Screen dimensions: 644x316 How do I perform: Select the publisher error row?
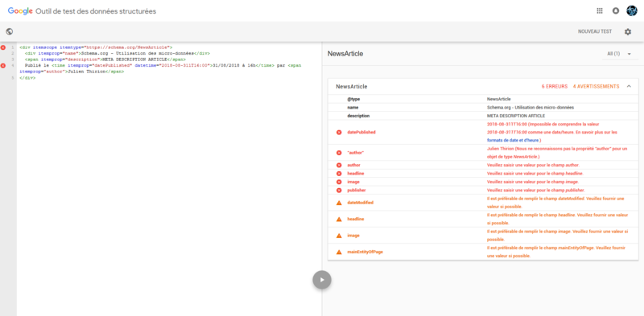point(483,191)
